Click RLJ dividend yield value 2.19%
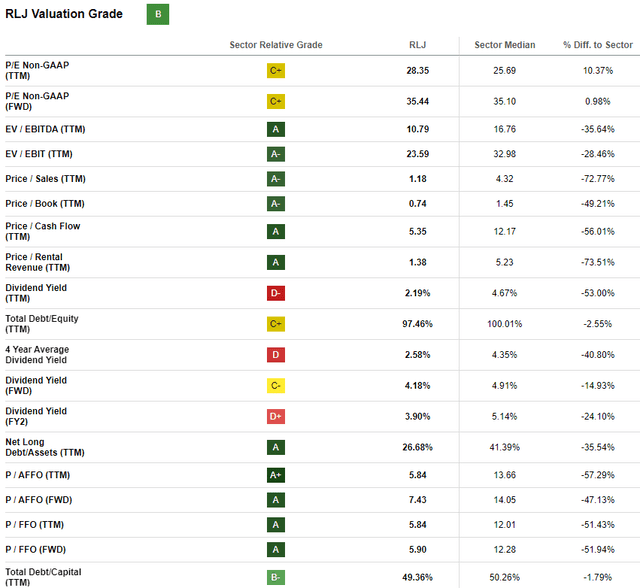This screenshot has height=588, width=640. click(418, 293)
